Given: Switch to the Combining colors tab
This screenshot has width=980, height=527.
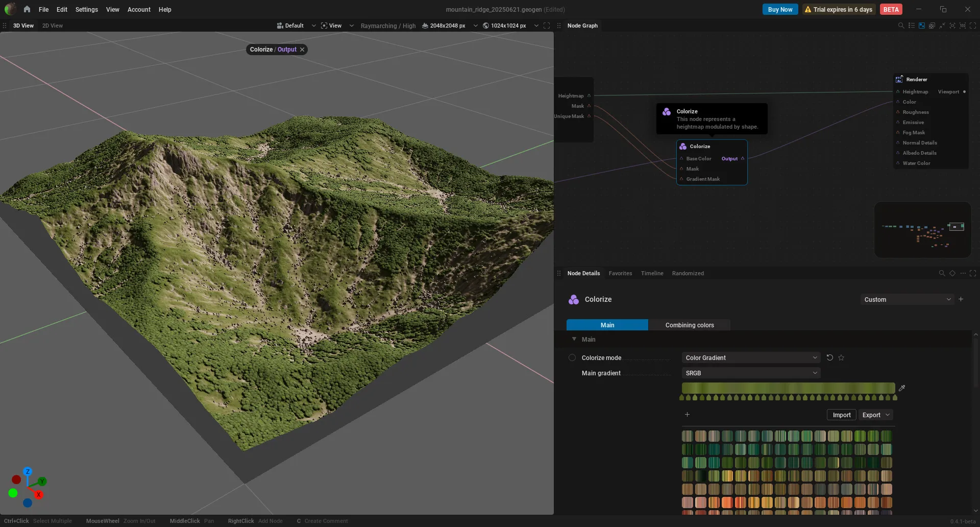Looking at the screenshot, I should [x=690, y=325].
